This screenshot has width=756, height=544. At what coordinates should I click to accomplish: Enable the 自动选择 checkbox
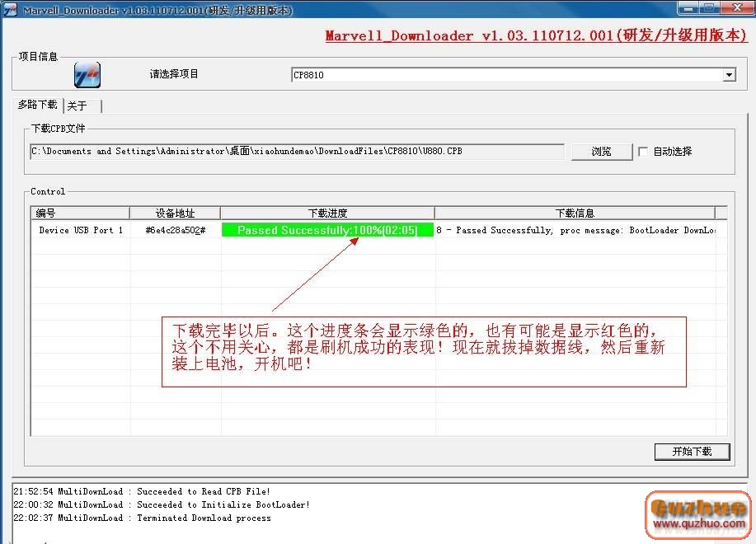coord(642,152)
